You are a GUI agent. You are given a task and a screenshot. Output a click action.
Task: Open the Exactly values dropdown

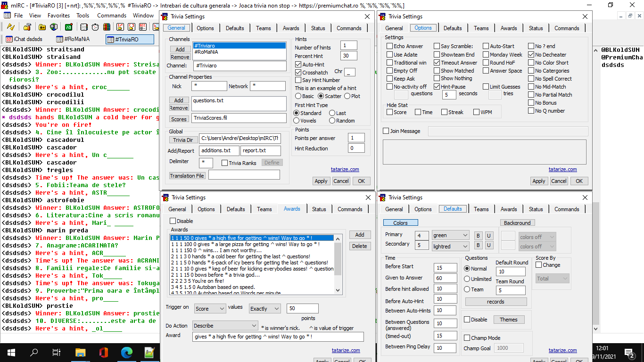point(265,309)
